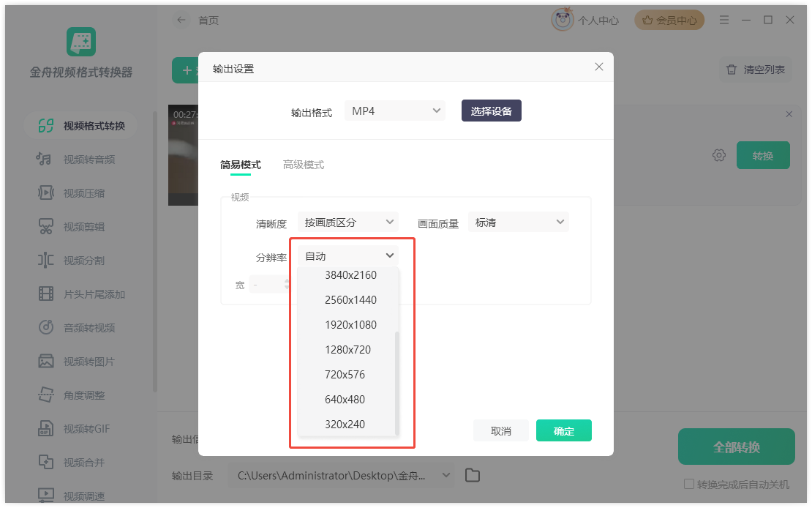Close the 输出设置 dialog

pos(599,67)
